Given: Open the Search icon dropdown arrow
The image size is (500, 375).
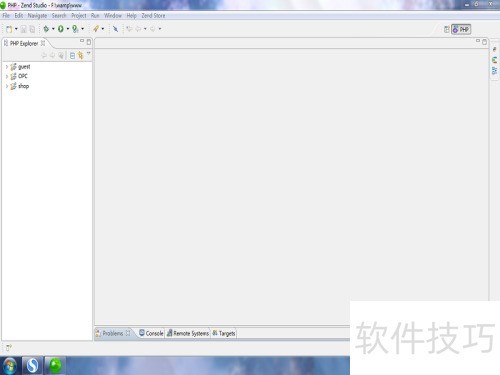Looking at the screenshot, I should point(103,29).
